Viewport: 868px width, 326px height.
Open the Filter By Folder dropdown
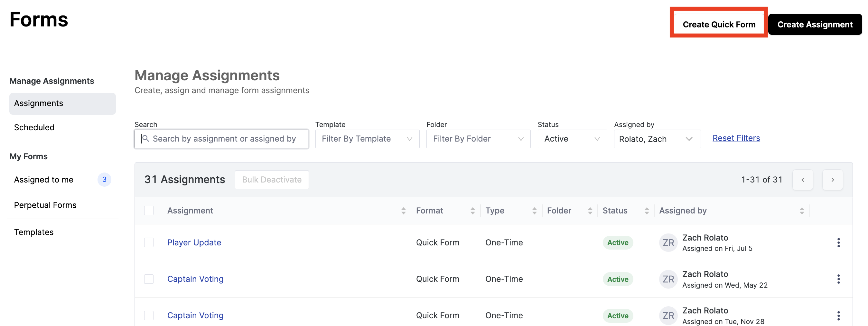pyautogui.click(x=478, y=139)
